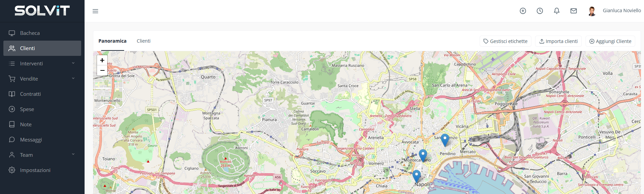Open the quick add plus icon
This screenshot has height=194, width=644.
point(523,11)
